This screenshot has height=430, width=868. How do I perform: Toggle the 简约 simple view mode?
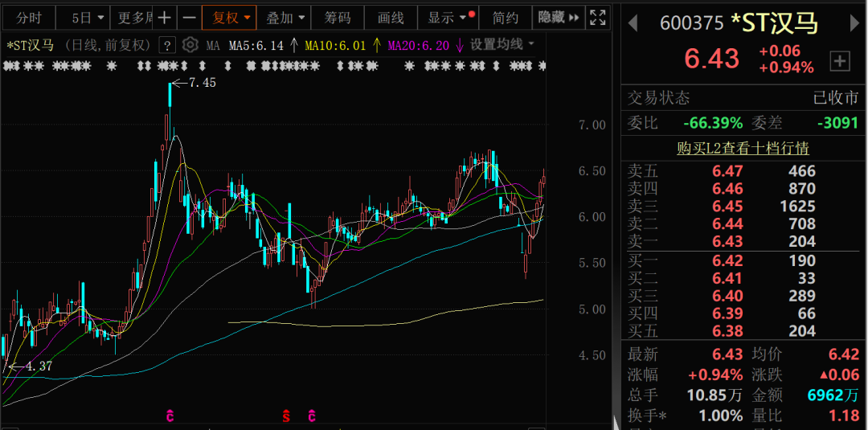(x=506, y=17)
